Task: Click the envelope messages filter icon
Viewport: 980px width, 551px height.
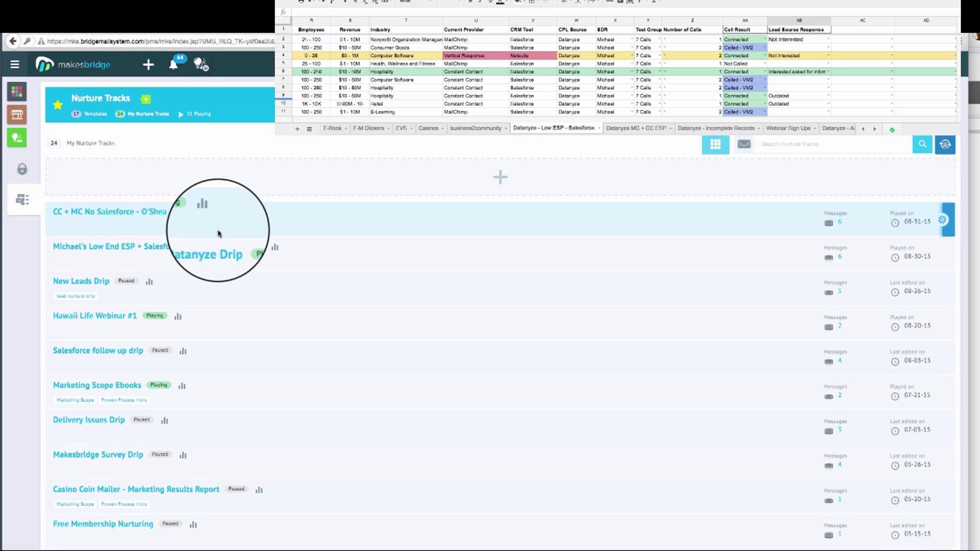Action: 744,144
